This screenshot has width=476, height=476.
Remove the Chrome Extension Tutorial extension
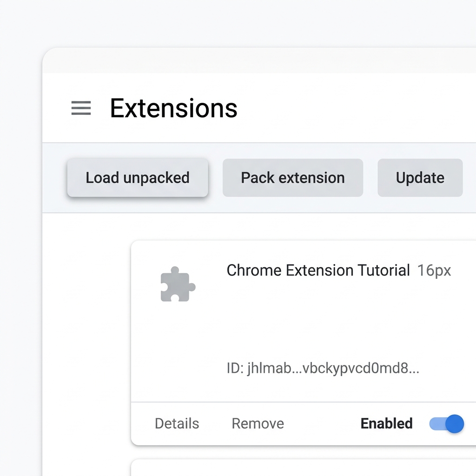click(258, 423)
